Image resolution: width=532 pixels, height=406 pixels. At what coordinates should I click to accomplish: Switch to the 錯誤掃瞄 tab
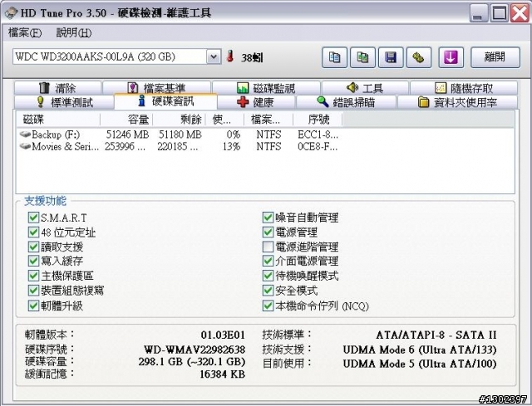(x=346, y=102)
